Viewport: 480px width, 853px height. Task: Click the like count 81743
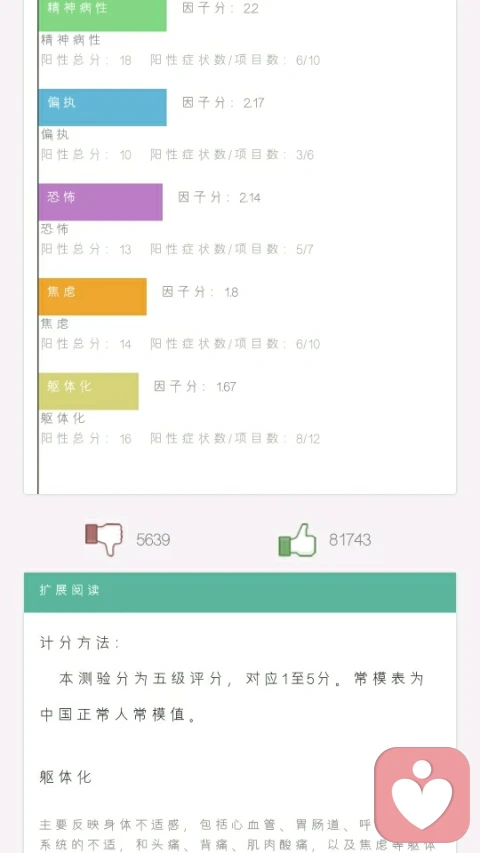pyautogui.click(x=350, y=540)
